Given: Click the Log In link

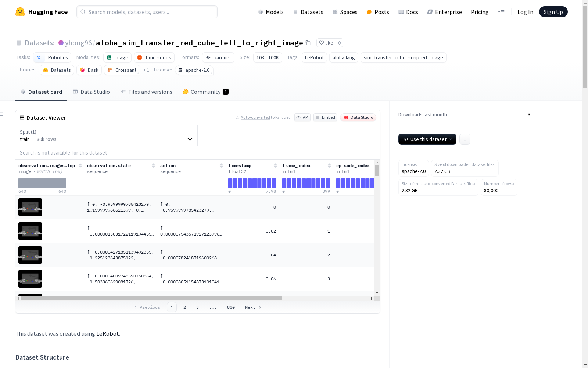Looking at the screenshot, I should tap(525, 12).
